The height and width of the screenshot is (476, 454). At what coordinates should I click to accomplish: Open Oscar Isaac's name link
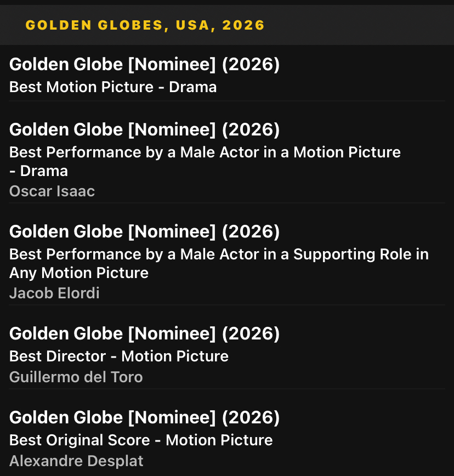click(x=52, y=191)
